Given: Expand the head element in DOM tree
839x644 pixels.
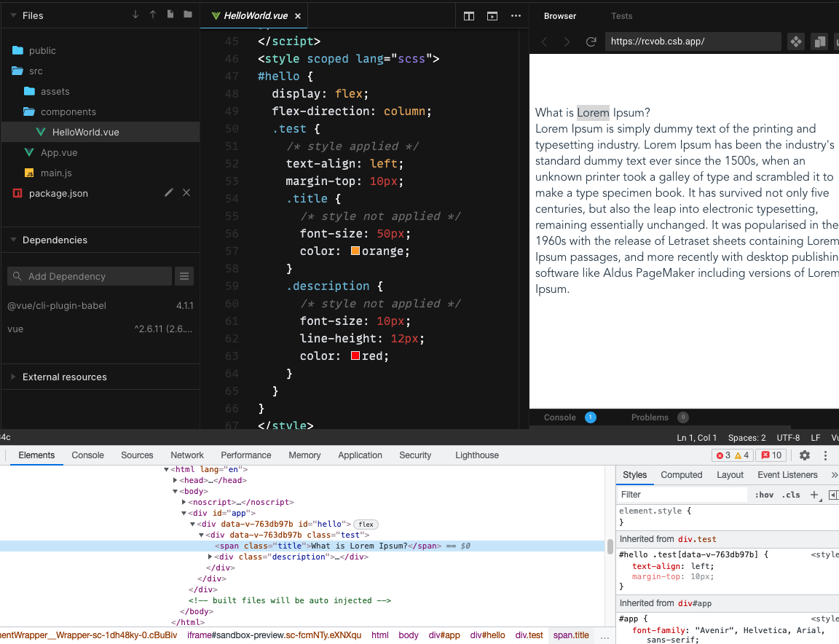Looking at the screenshot, I should (x=175, y=480).
